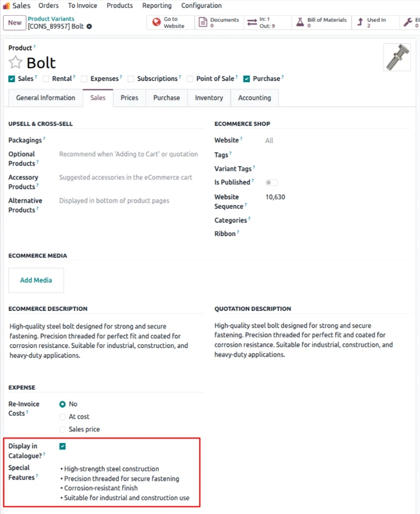This screenshot has height=514, width=420.
Task: Open the Bill of Materials flask icon
Action: coord(299,23)
